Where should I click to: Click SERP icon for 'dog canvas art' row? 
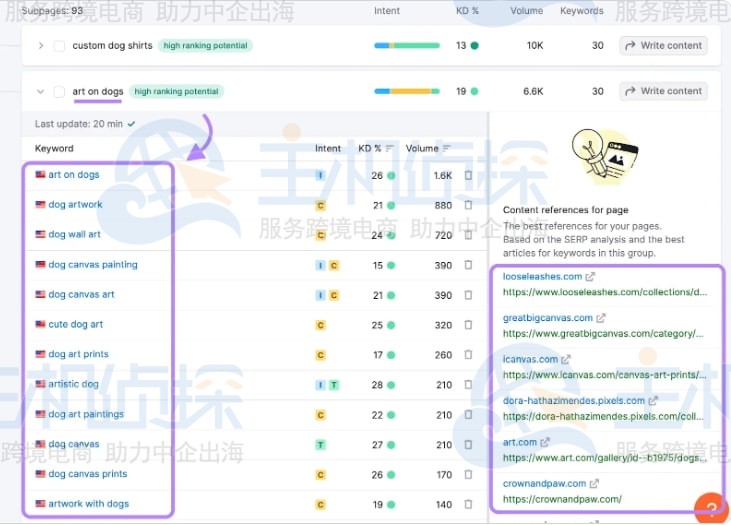[468, 295]
